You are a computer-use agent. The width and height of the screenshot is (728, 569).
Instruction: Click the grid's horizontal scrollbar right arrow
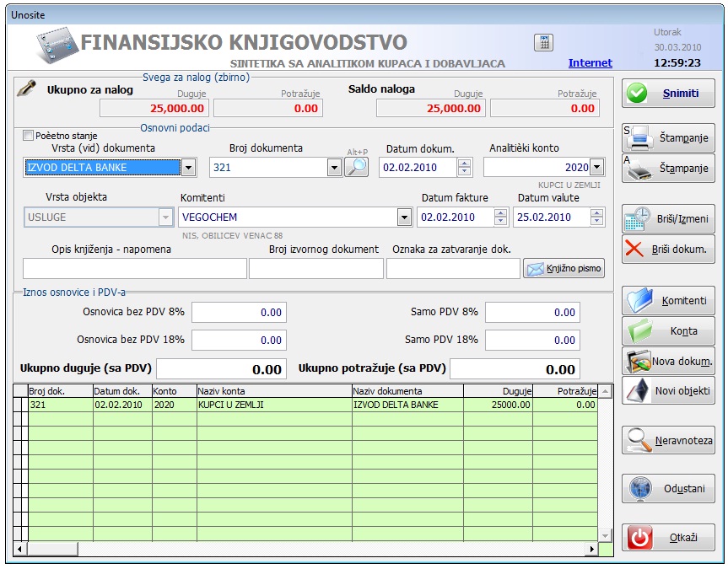(x=591, y=549)
